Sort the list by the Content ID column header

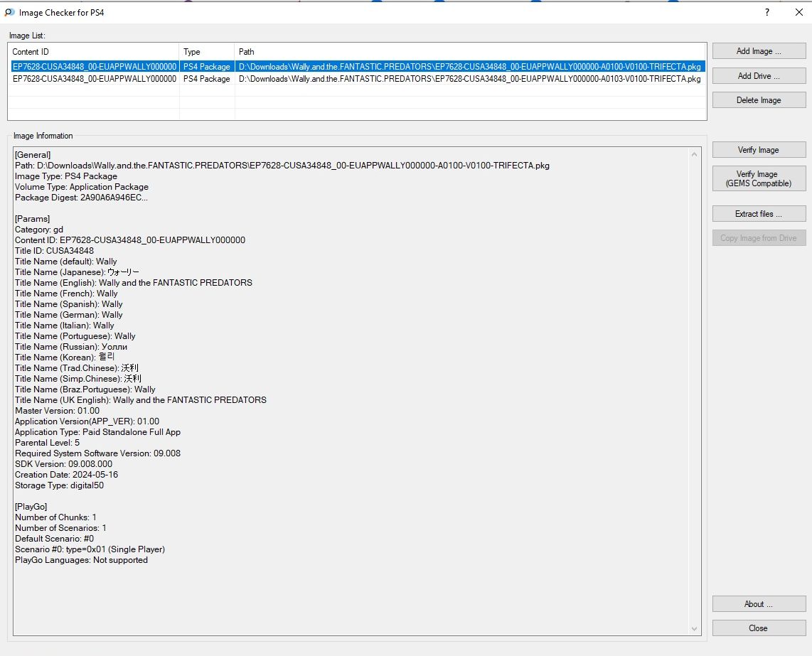95,52
